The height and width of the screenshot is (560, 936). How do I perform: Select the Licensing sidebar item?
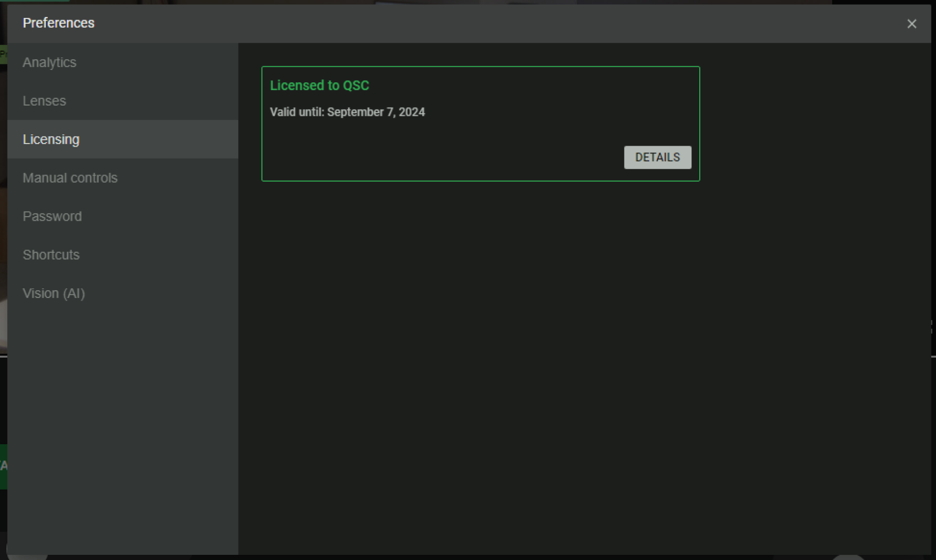(51, 139)
